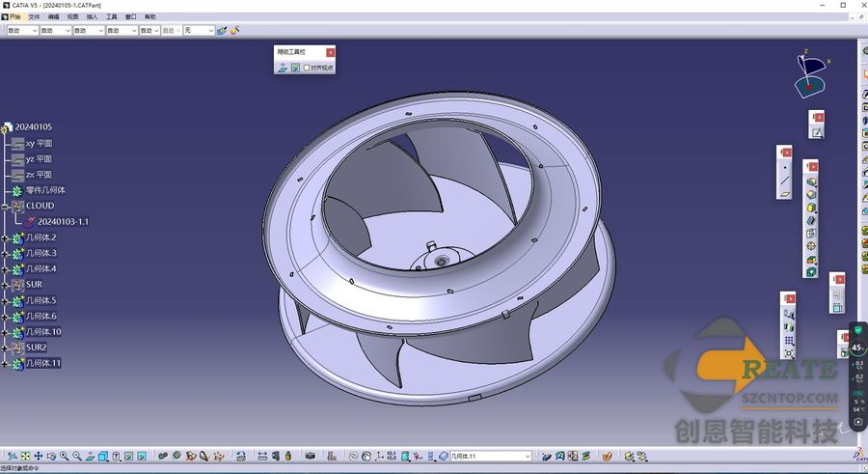Open the second 自动 dropdown in top toolbar
The height and width of the screenshot is (474, 868).
click(55, 31)
